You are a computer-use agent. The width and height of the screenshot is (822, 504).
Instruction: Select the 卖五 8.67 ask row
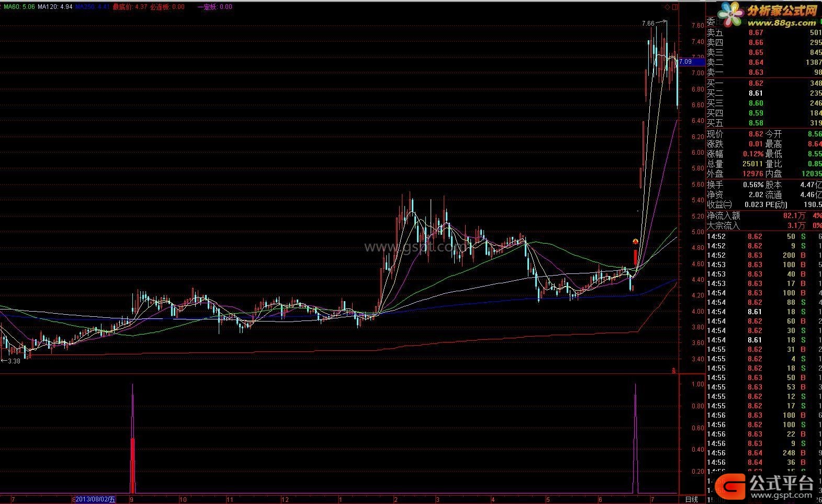[764, 32]
